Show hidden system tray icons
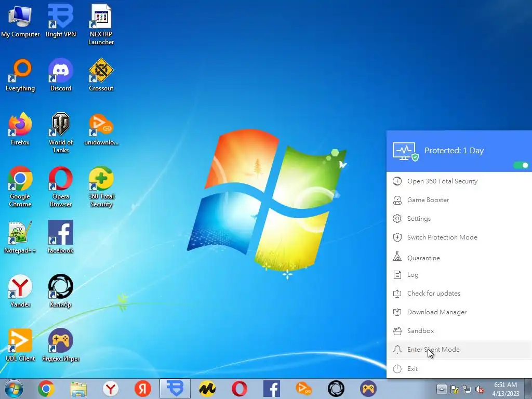532x399 pixels. [442, 389]
